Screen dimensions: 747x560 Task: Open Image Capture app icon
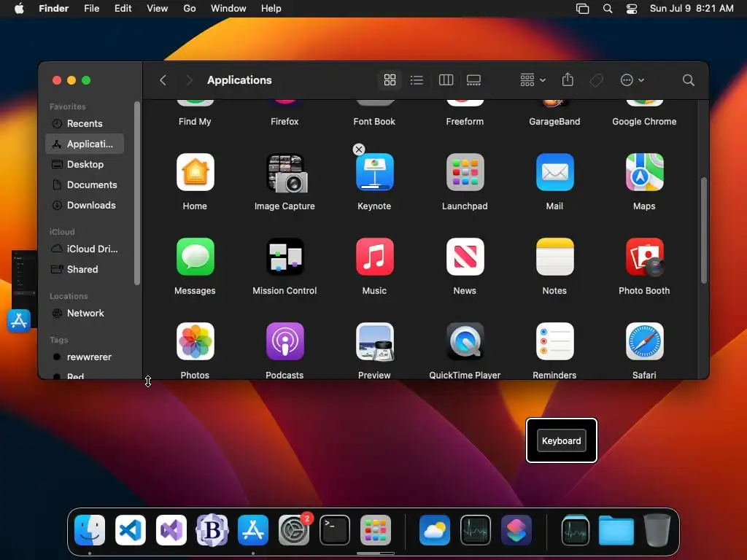(285, 172)
